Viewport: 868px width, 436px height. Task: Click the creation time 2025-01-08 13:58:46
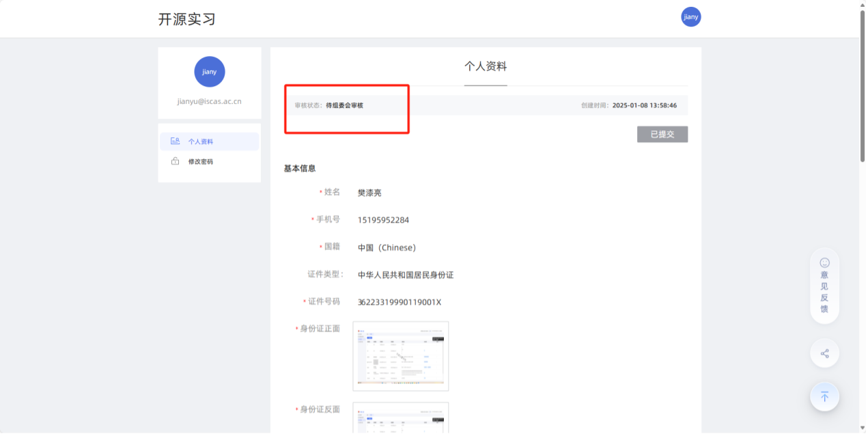645,105
